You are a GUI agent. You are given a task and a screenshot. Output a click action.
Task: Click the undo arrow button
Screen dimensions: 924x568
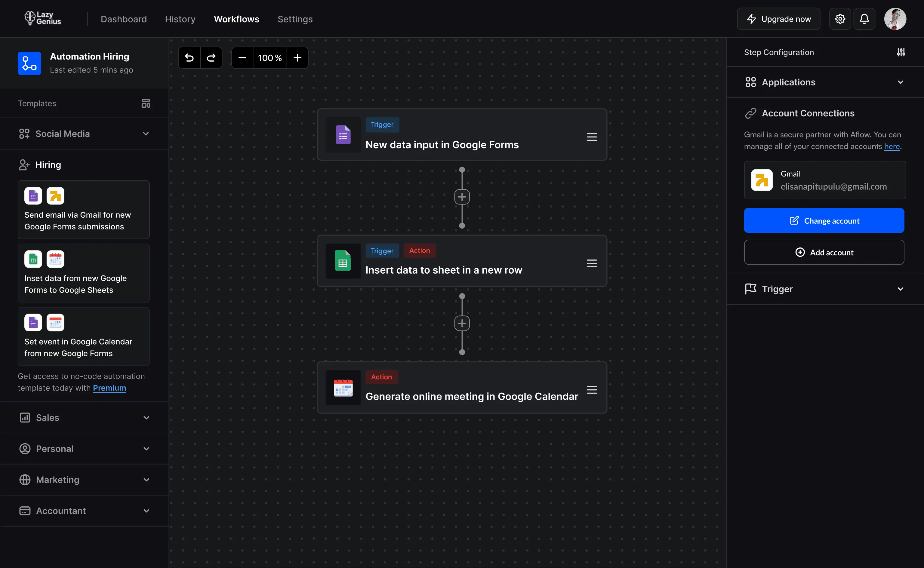coord(189,58)
